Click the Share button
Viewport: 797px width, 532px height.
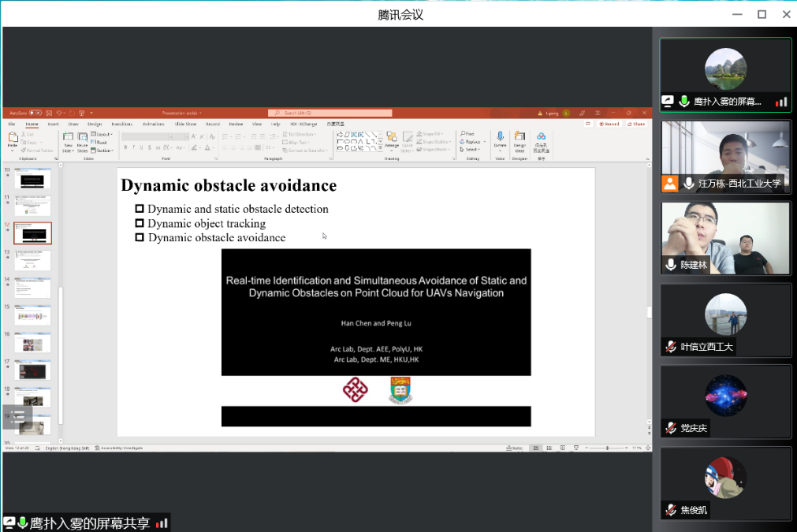(636, 124)
